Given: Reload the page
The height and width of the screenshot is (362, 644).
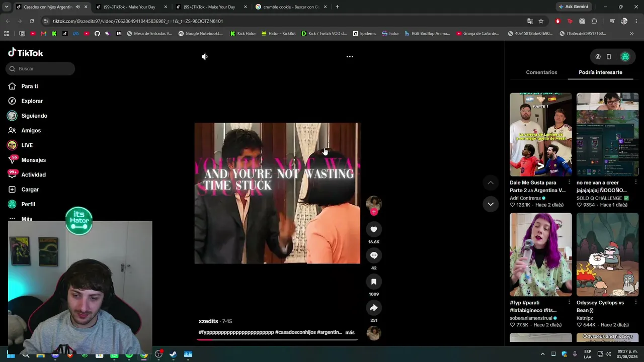Looking at the screenshot, I should [x=32, y=21].
